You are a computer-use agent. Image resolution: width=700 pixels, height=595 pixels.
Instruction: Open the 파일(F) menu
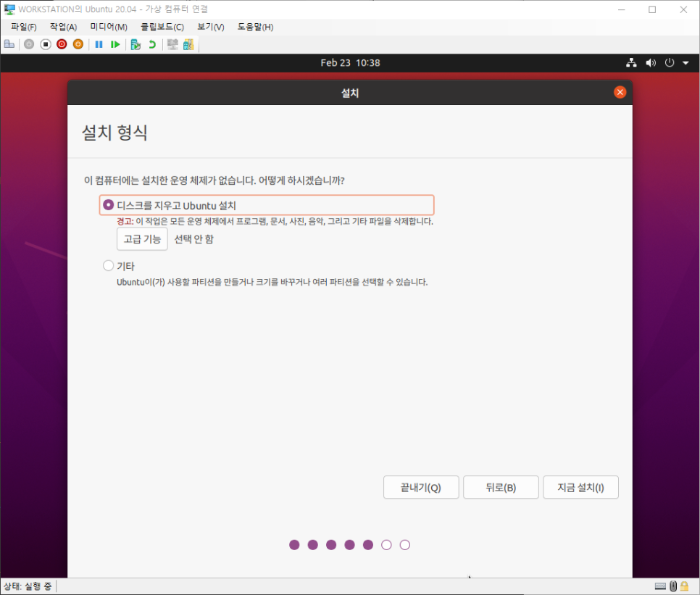(24, 28)
